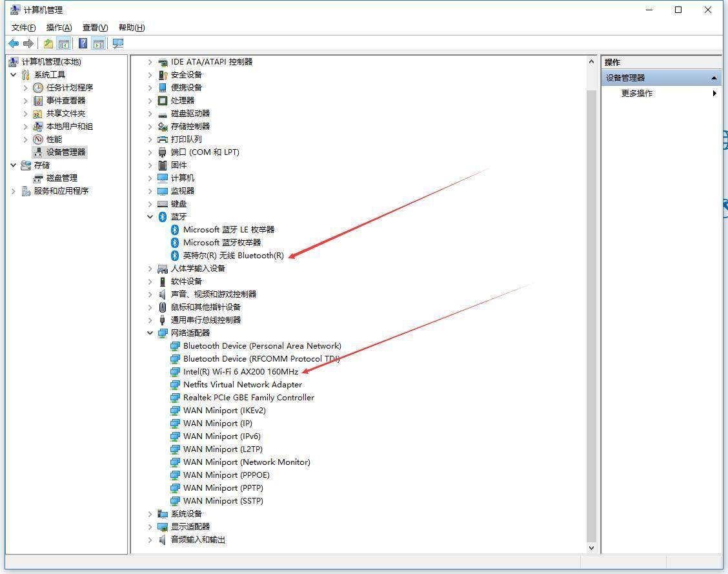The height and width of the screenshot is (574, 728).
Task: Click the Back arrow toolbar icon
Action: (x=14, y=44)
